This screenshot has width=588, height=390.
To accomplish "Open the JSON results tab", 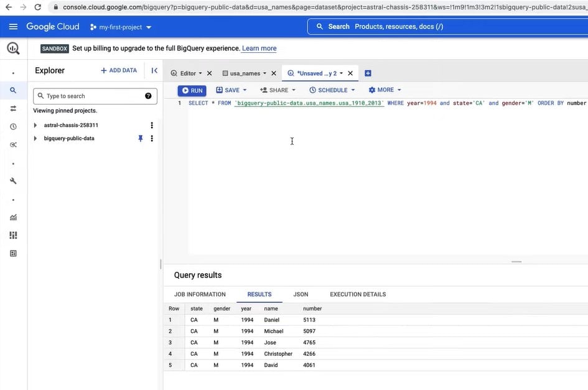I will click(301, 294).
